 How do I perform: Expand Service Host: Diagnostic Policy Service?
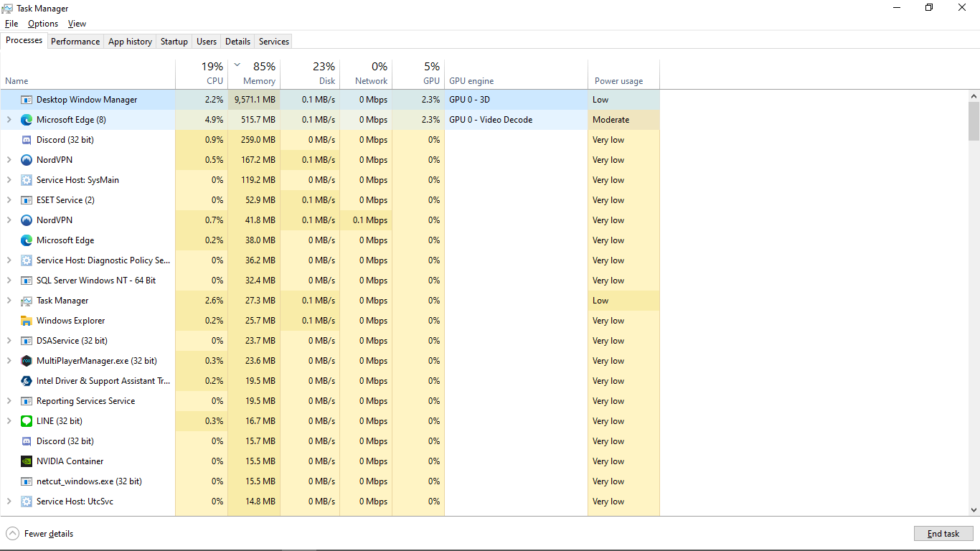(9, 260)
